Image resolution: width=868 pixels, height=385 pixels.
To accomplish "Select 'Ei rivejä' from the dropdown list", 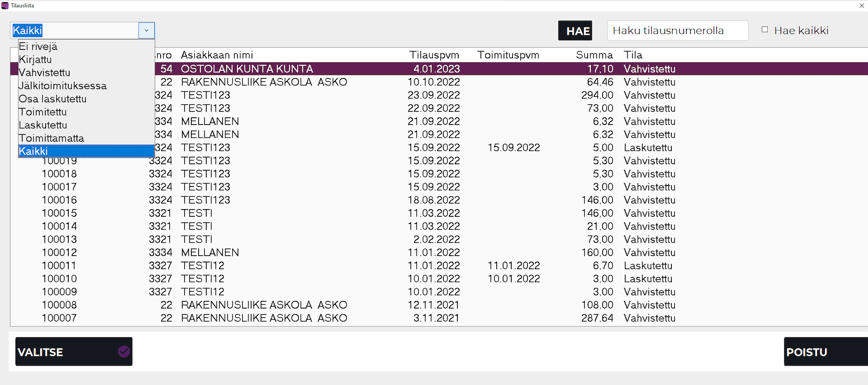I will (x=38, y=47).
